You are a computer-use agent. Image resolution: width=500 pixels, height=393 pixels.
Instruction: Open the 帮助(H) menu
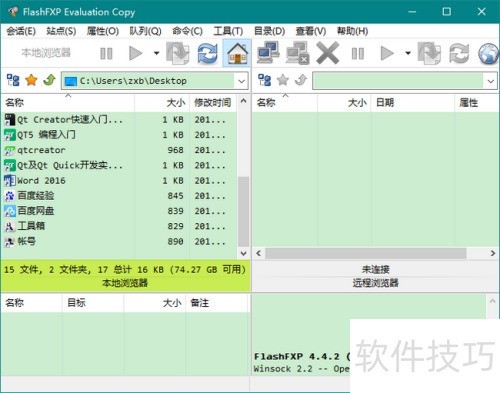click(352, 31)
